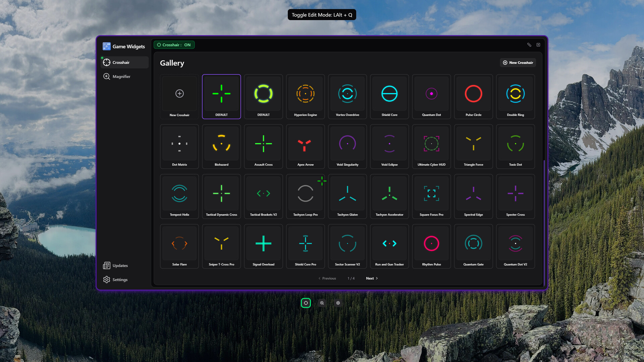Image resolution: width=644 pixels, height=362 pixels.
Task: Choose the Vortex Overdrive crosshair
Action: click(x=347, y=97)
